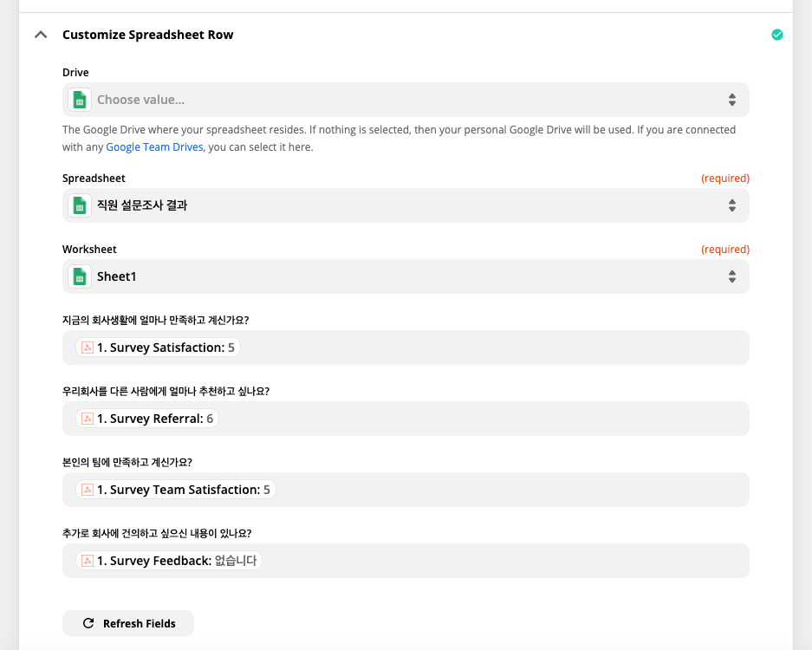Open the Drive dropdown arrows

pos(731,100)
